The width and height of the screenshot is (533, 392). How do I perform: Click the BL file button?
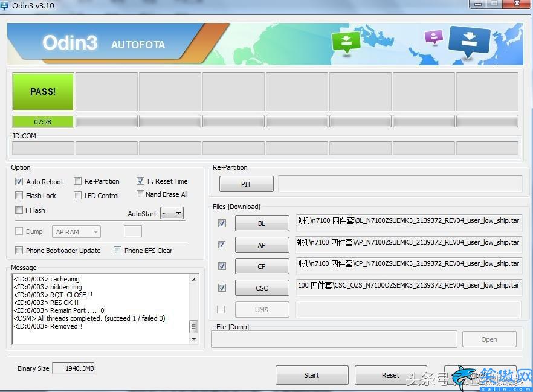click(262, 223)
